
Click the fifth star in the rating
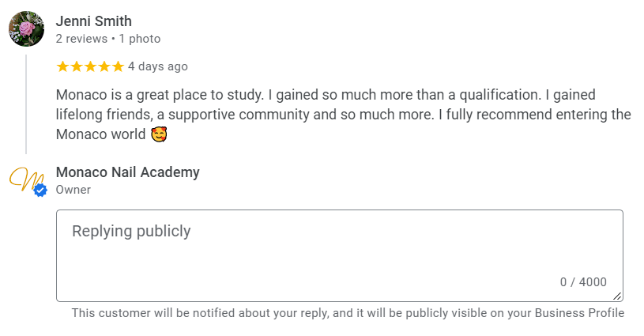tap(118, 66)
